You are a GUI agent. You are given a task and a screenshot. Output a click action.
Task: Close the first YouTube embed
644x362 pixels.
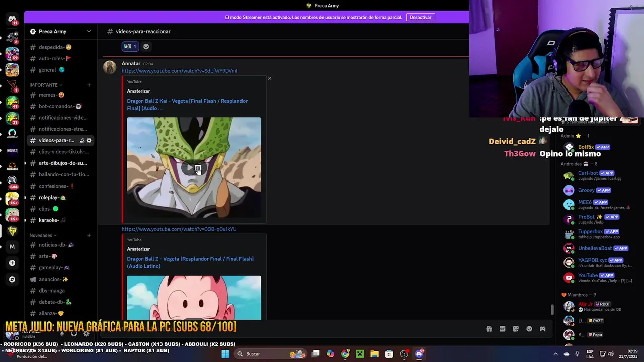pos(270,78)
